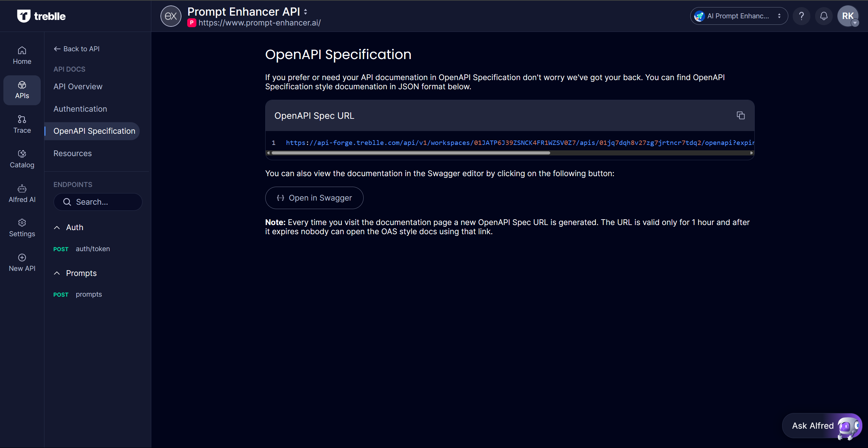Viewport: 868px width, 448px height.
Task: Open the AI Prompt Enhanc... workspace dropdown
Action: click(739, 16)
